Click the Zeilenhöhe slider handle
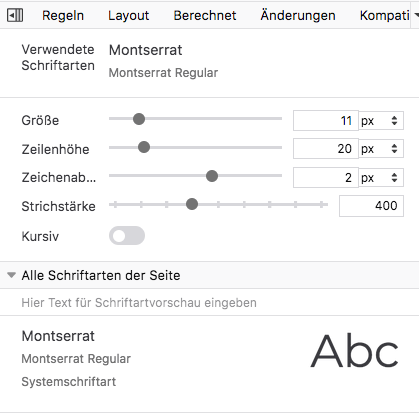This screenshot has width=419, height=414. [x=144, y=147]
